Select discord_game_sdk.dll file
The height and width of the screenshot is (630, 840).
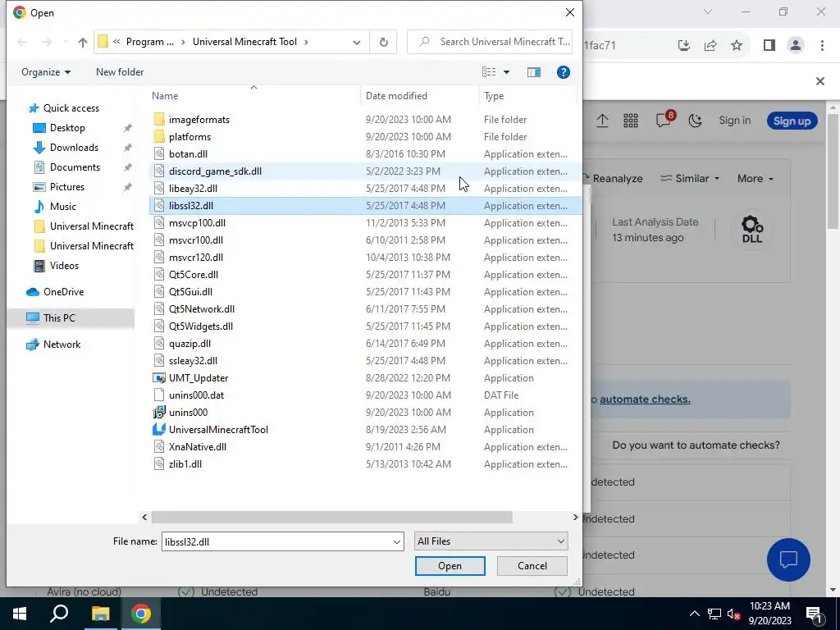tap(215, 171)
